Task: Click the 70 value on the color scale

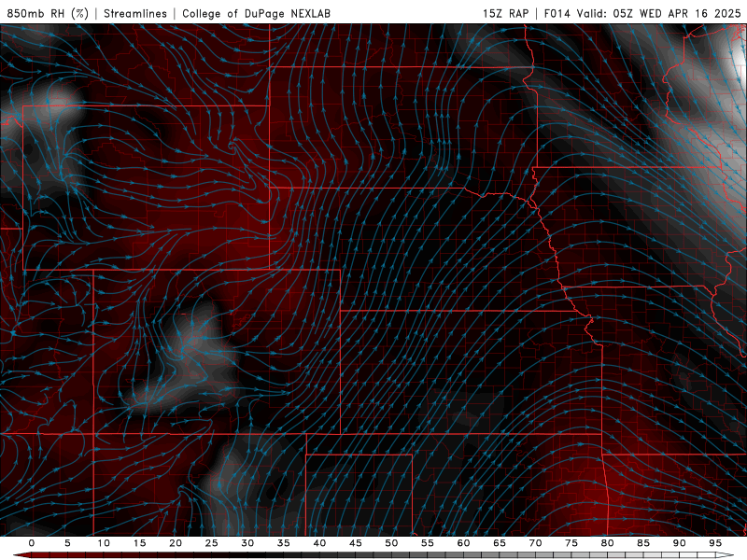Action: [x=535, y=543]
